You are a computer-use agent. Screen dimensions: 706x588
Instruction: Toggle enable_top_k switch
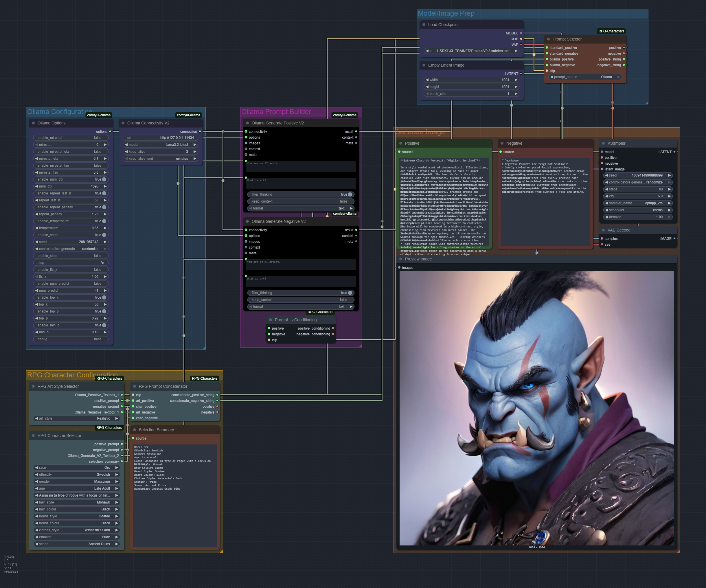point(71,297)
